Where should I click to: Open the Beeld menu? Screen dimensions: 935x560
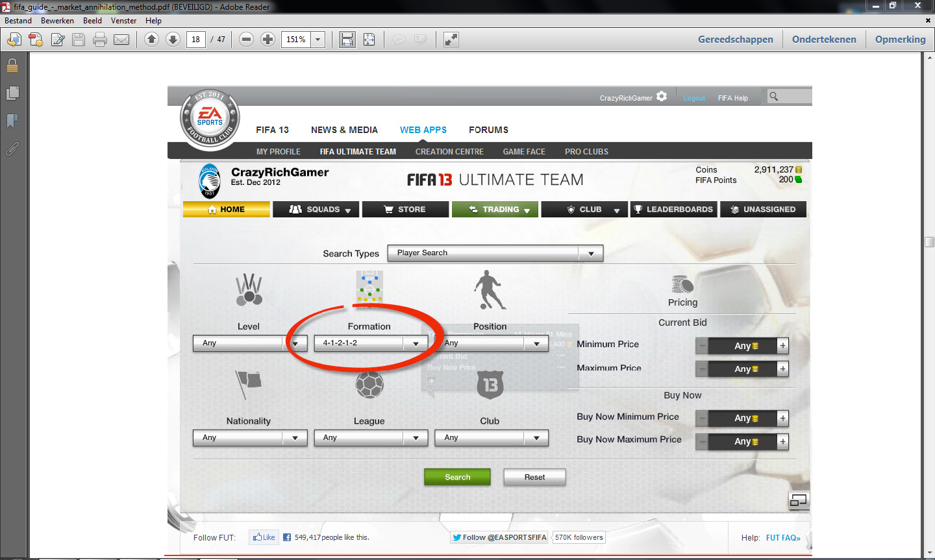tap(92, 21)
